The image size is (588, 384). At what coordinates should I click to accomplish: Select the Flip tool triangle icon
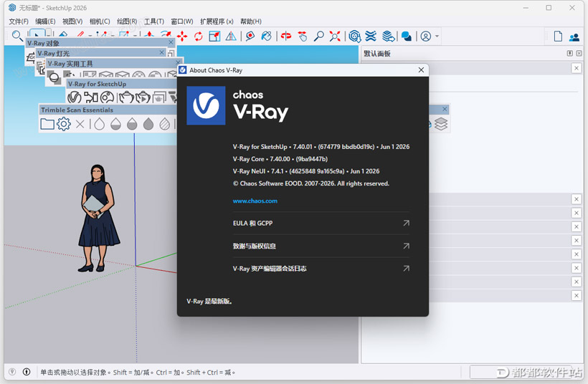pyautogui.click(x=231, y=36)
